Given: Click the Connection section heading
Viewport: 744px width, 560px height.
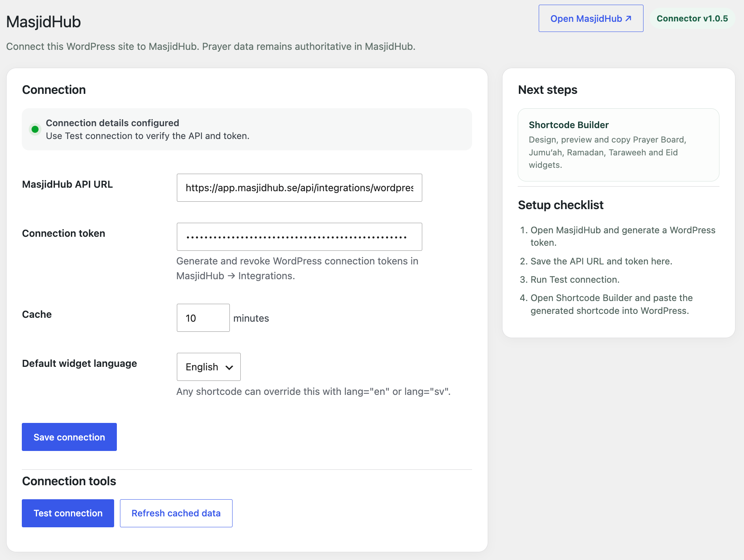Looking at the screenshot, I should click(54, 90).
